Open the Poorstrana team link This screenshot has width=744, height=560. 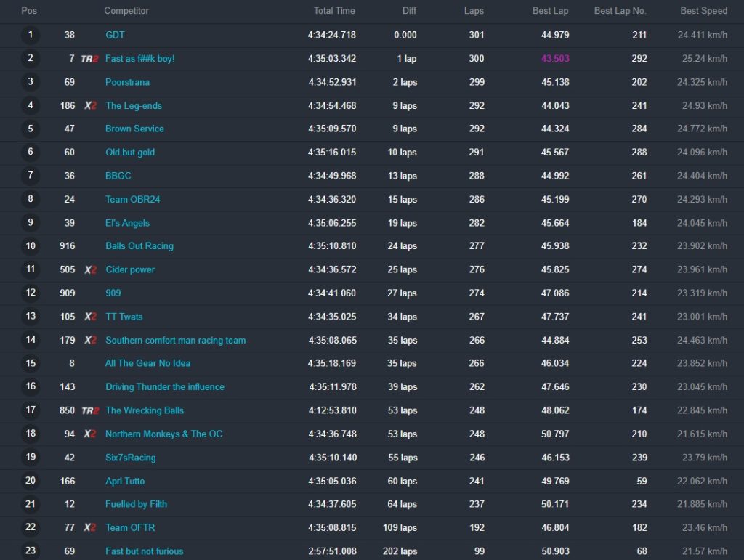[x=127, y=82]
